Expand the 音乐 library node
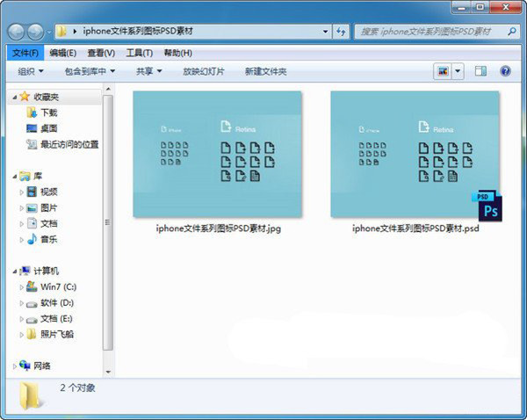The width and height of the screenshot is (527, 420). pos(21,240)
